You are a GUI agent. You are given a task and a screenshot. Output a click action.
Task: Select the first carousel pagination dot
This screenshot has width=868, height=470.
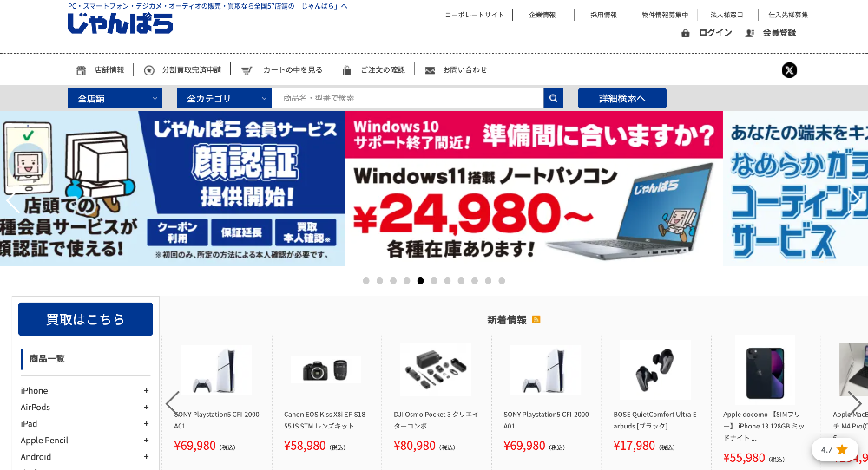[x=366, y=281]
